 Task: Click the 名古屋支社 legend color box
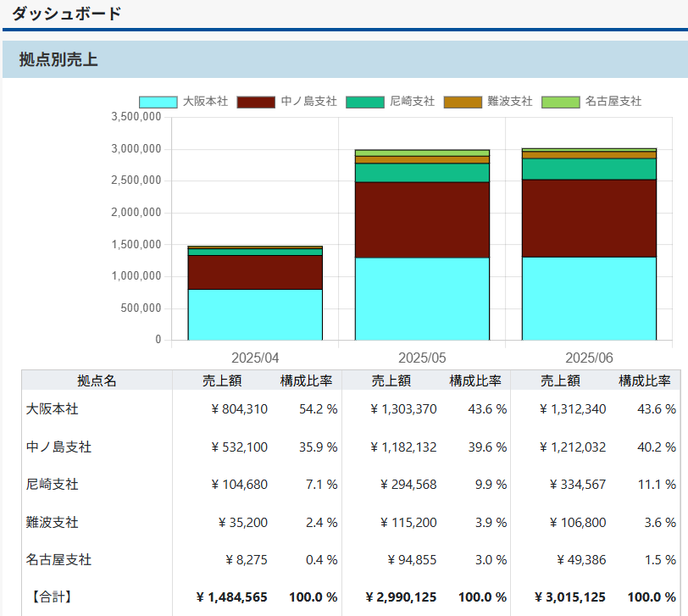point(560,102)
